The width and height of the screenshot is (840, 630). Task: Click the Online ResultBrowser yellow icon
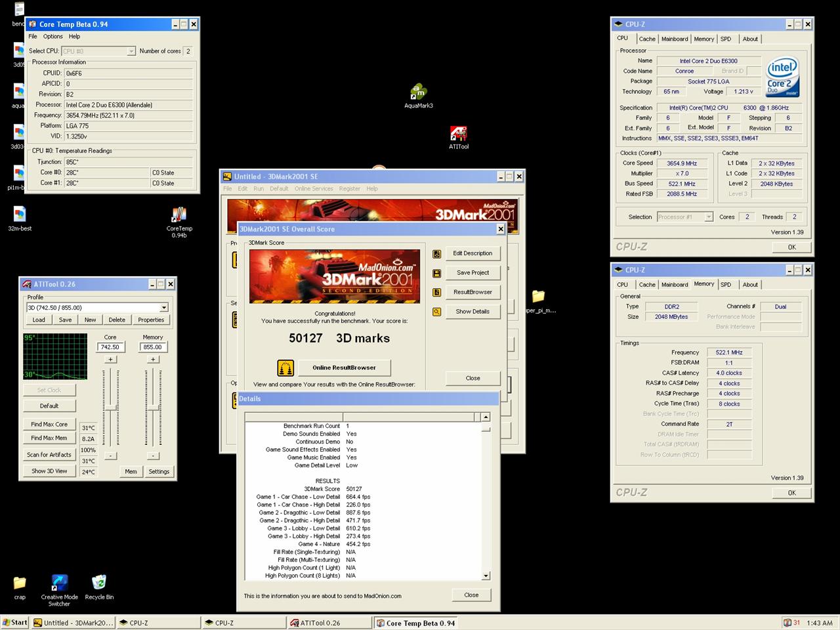(285, 367)
